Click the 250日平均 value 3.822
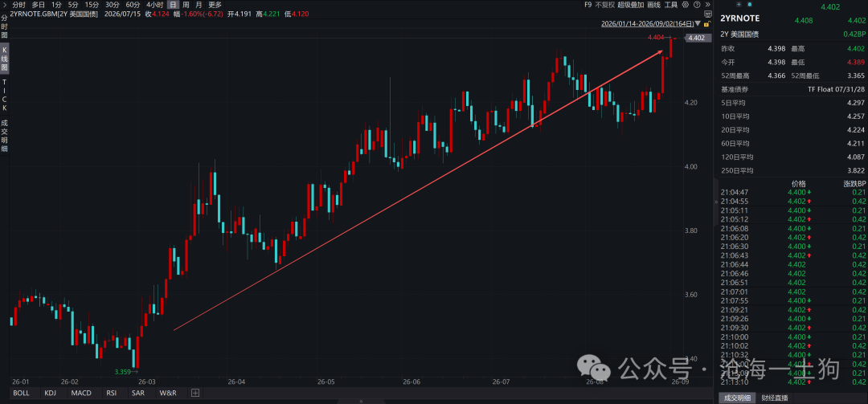This screenshot has height=404, width=868. 856,170
